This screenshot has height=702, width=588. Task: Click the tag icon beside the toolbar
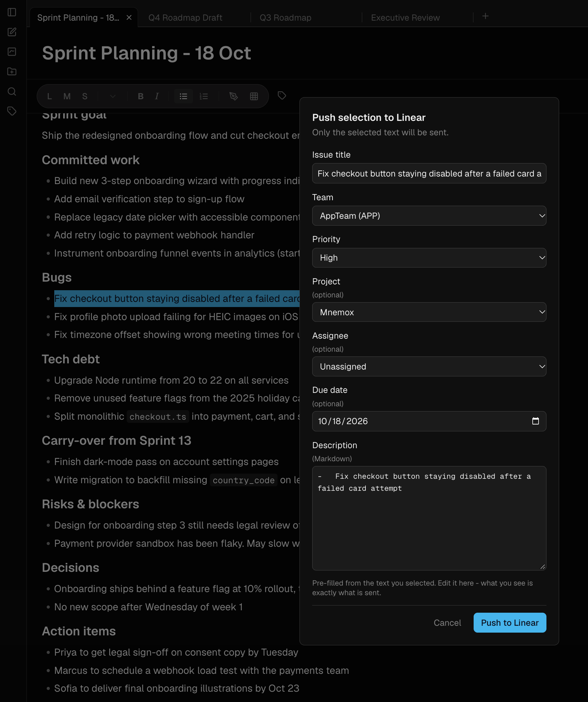pyautogui.click(x=282, y=96)
